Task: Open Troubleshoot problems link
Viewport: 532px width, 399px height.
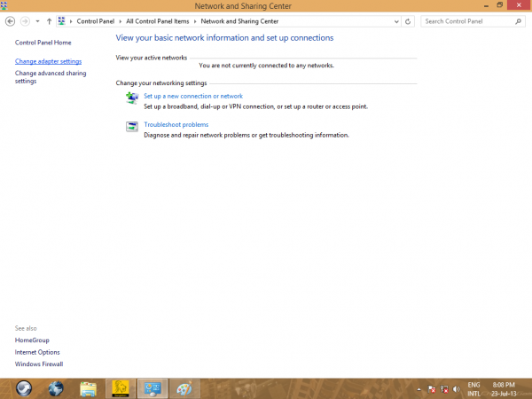Action: pos(176,124)
